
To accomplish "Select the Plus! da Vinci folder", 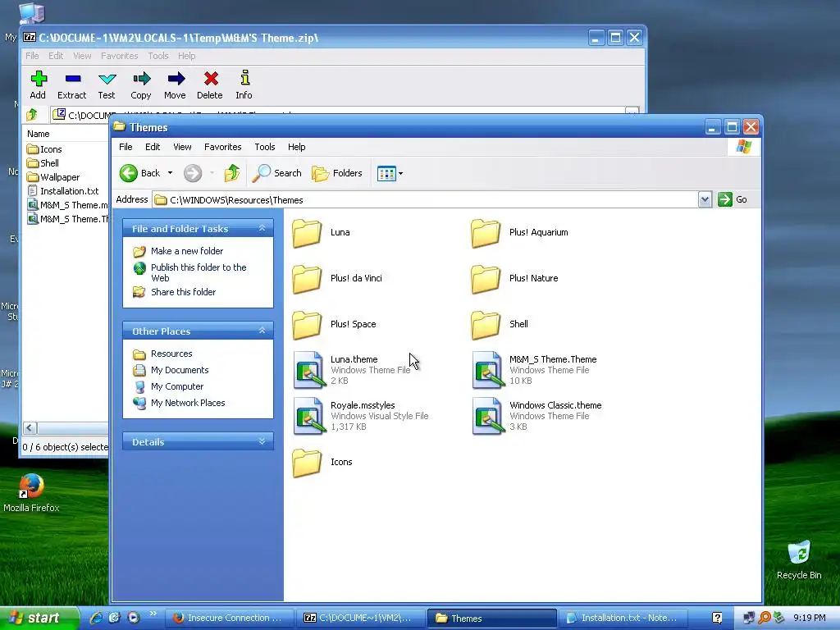I will (x=337, y=279).
